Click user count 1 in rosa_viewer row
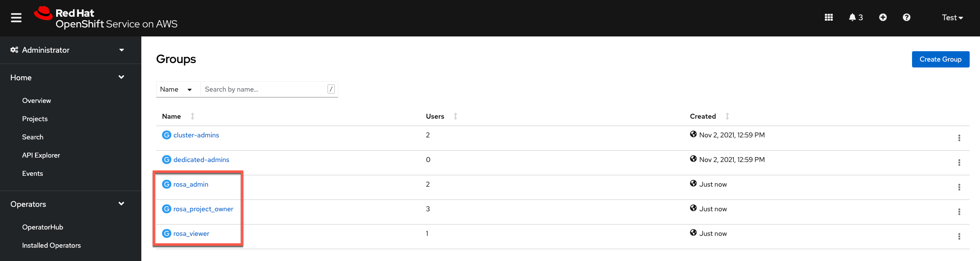This screenshot has height=261, width=980. point(427,233)
